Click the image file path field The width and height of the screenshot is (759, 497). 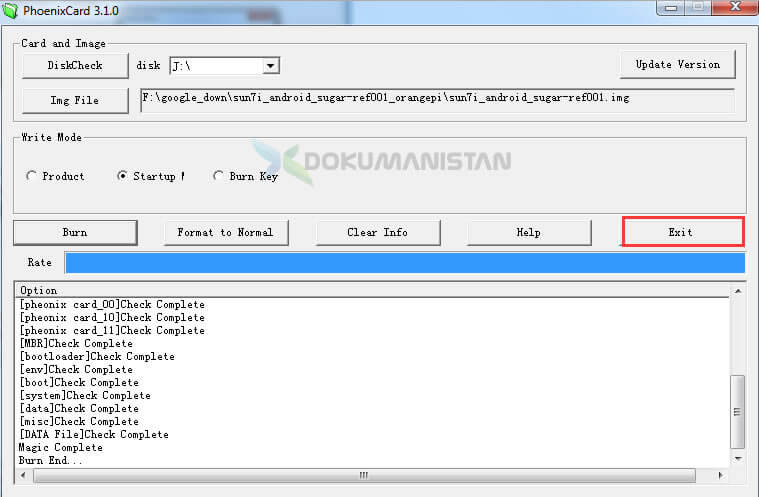[437, 100]
